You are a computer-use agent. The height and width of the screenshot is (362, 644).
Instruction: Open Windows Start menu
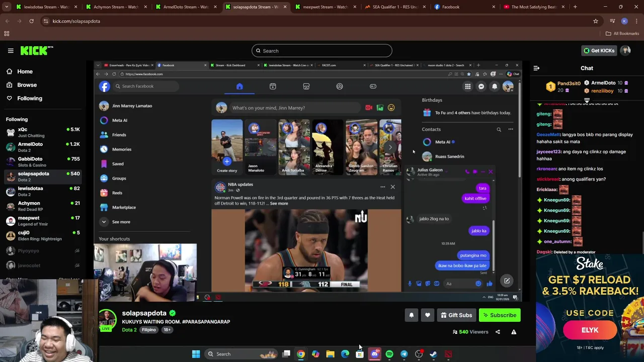coord(196,354)
